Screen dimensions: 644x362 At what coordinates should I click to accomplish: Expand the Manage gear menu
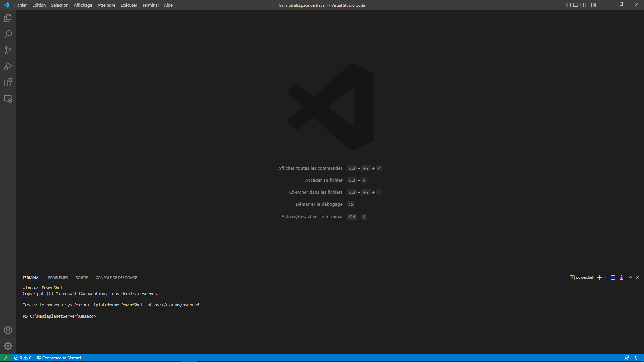pos(8,346)
